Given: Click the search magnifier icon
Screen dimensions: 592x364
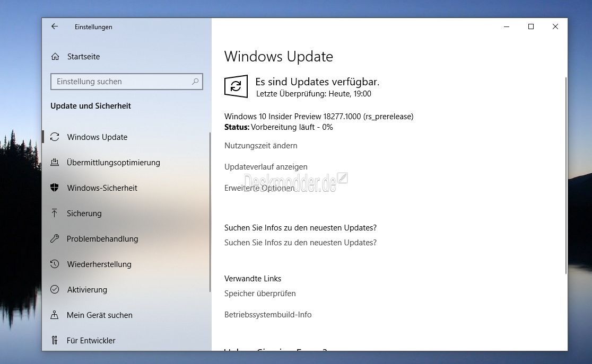Looking at the screenshot, I should pos(195,82).
